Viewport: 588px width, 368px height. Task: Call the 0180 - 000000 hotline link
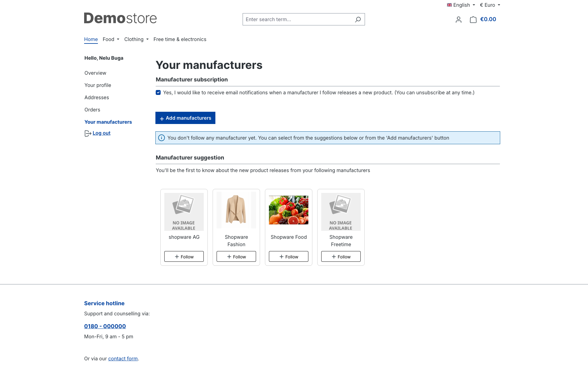pyautogui.click(x=105, y=326)
